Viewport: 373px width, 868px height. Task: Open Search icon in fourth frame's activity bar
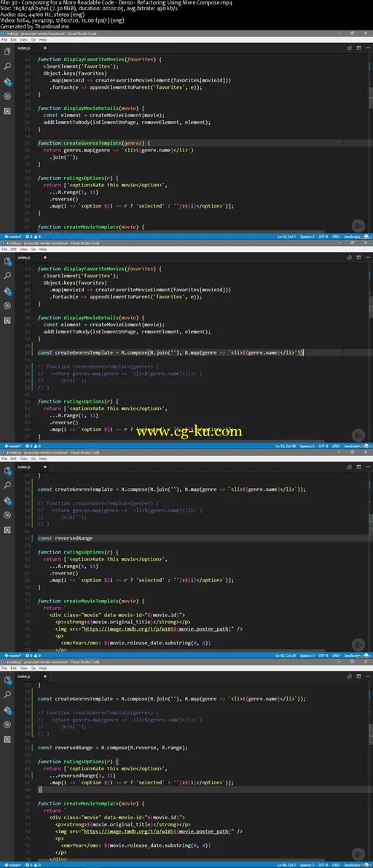(x=7, y=694)
